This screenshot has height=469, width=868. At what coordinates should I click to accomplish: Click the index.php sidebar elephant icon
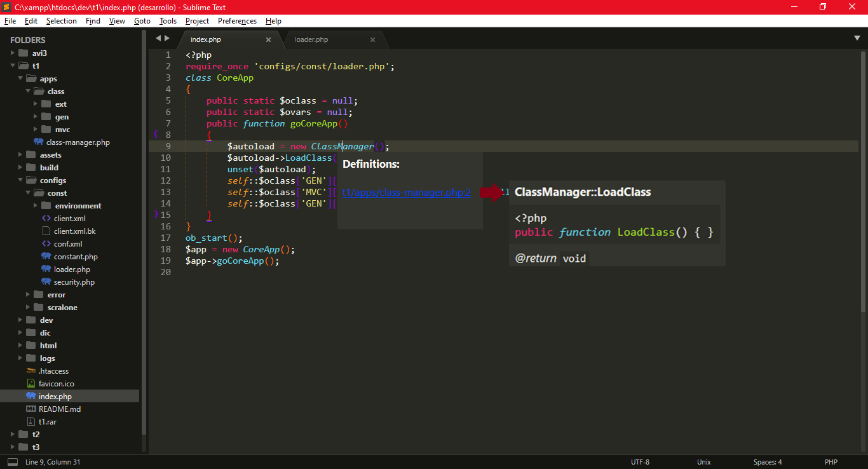coord(31,396)
